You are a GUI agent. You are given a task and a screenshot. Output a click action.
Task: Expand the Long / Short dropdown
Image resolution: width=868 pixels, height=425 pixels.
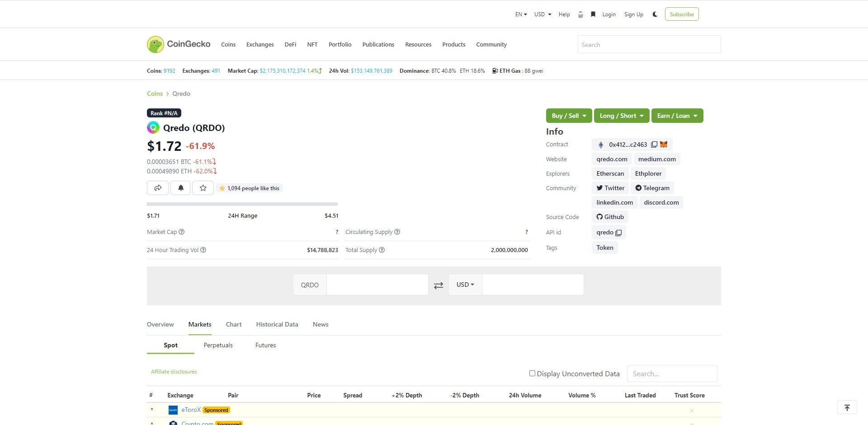[x=621, y=116]
